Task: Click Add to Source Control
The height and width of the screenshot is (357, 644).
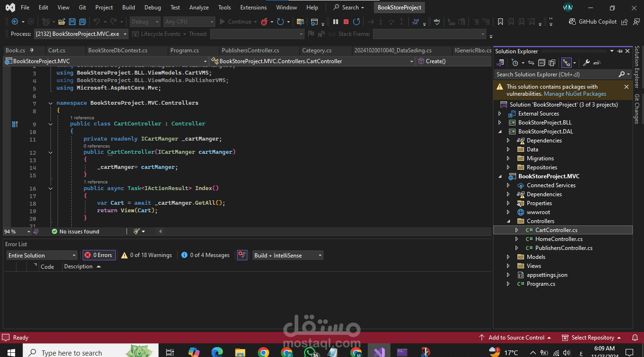Action: 515,338
